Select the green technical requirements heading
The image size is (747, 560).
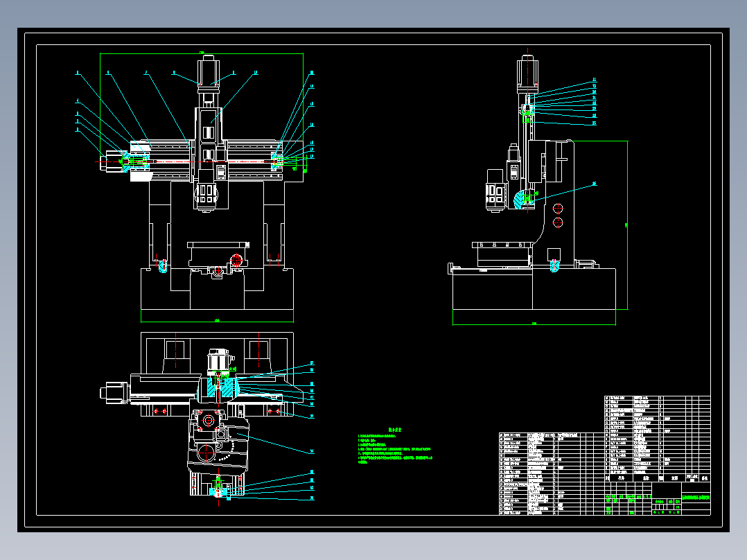(395, 430)
